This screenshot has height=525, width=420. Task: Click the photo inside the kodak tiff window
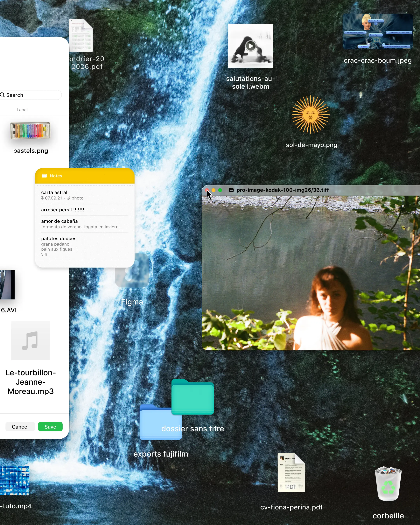click(x=311, y=273)
